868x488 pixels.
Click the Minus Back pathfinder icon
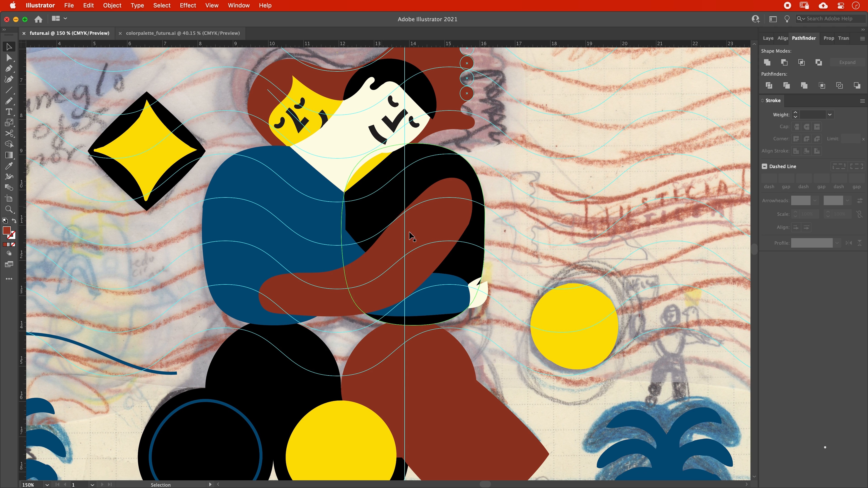(857, 86)
